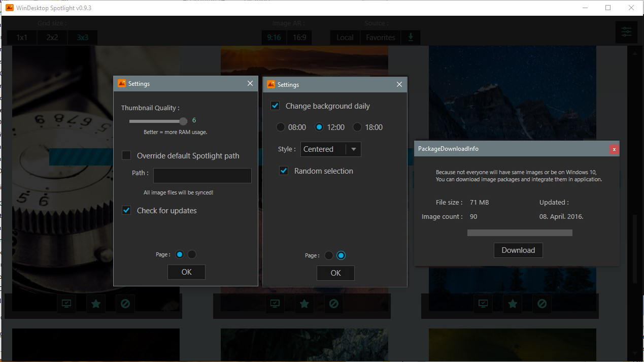Viewport: 644px width, 362px height.
Task: Favorite the middle sunset image with star icon
Action: 304,304
